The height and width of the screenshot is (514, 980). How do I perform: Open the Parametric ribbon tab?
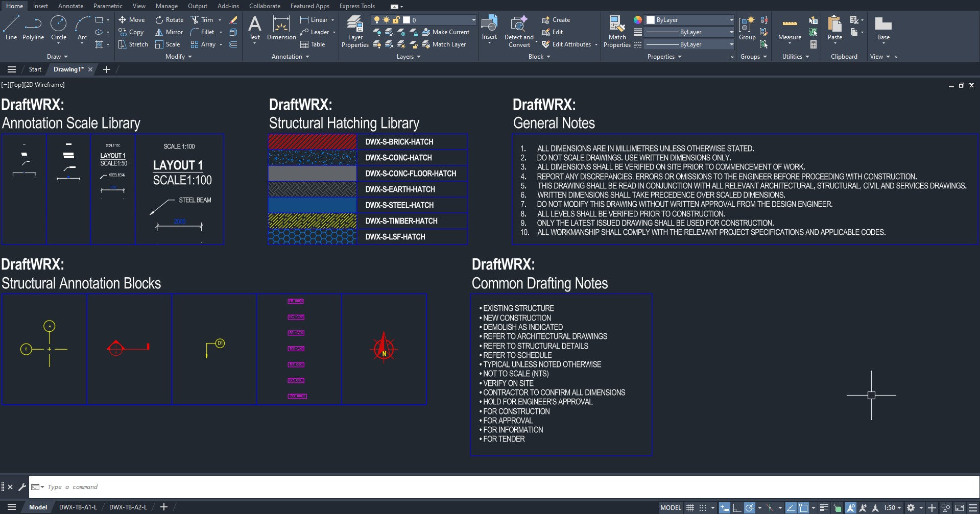pos(108,6)
